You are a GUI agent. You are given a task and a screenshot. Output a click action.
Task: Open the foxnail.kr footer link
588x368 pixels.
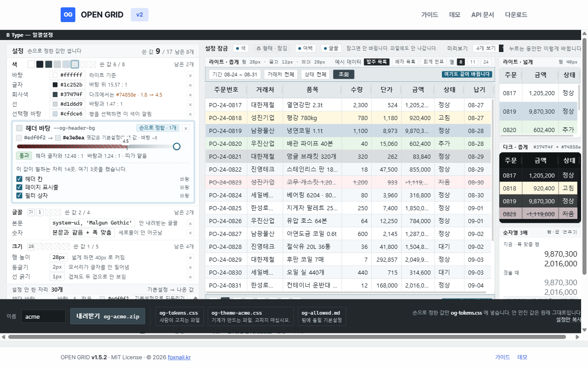[179, 357]
